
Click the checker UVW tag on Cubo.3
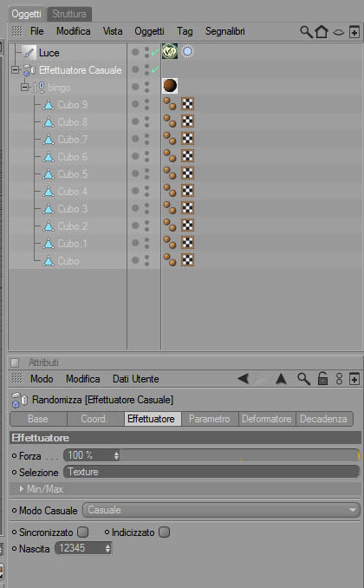pyautogui.click(x=187, y=208)
